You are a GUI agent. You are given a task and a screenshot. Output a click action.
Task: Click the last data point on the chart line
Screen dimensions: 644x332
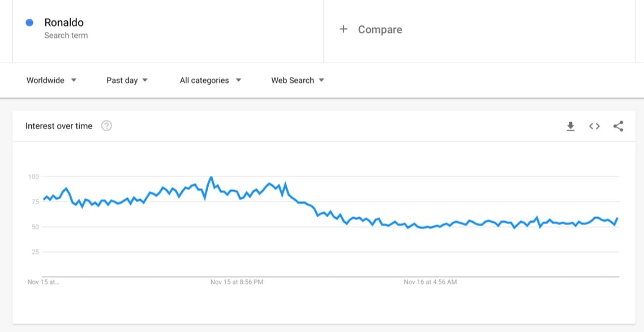pyautogui.click(x=617, y=218)
